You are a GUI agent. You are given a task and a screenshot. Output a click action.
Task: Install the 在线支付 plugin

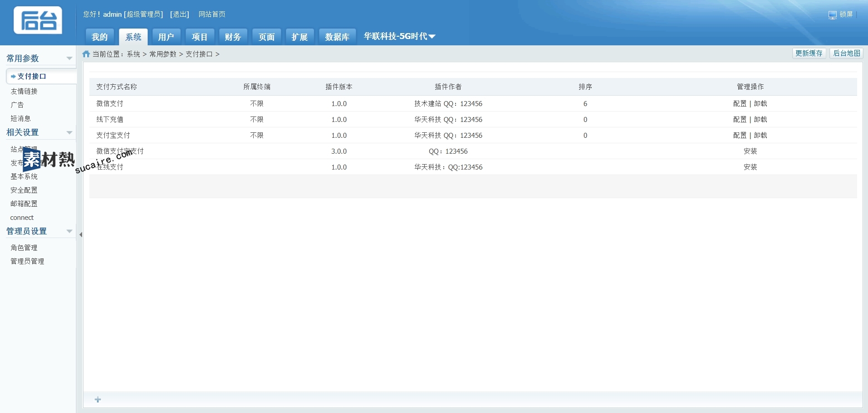point(750,167)
